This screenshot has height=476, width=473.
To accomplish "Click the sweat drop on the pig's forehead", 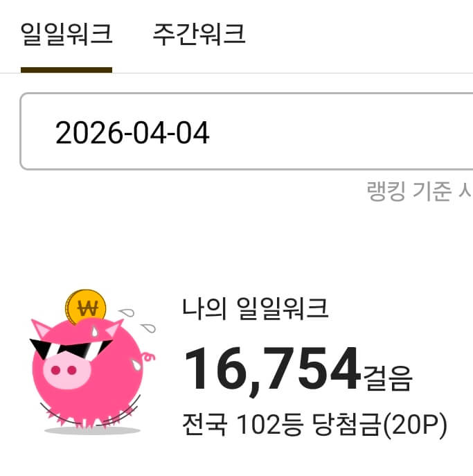I will click(95, 331).
